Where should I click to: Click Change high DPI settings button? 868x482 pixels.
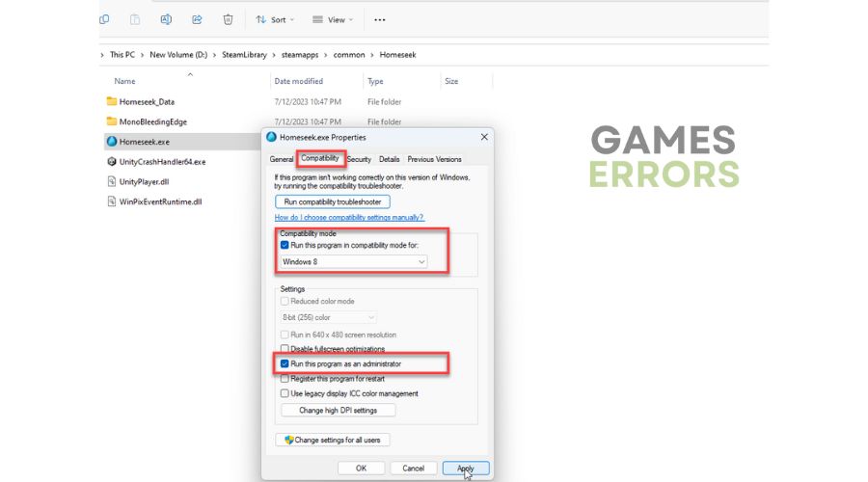coord(339,411)
